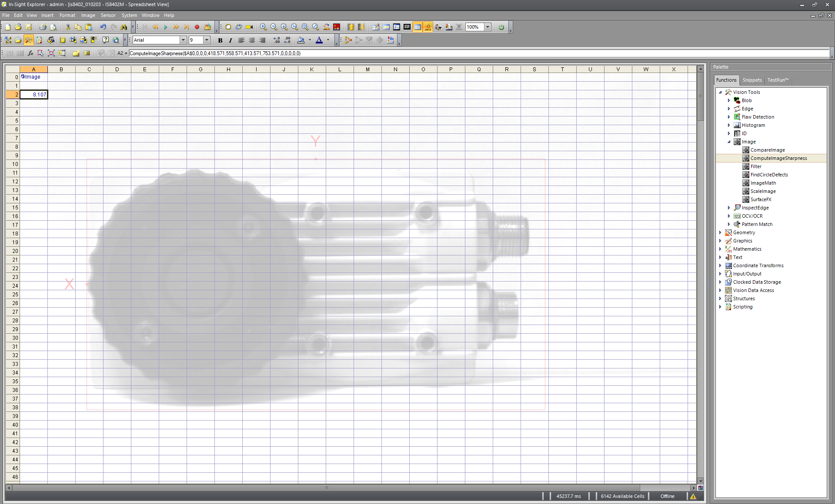Click the Save file icon
The width and height of the screenshot is (835, 504).
(29, 27)
